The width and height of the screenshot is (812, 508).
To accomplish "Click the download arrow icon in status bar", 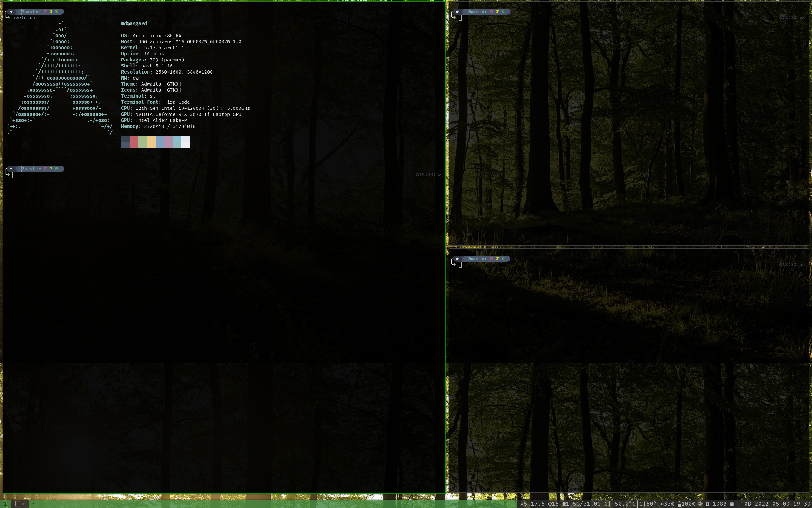I will click(x=707, y=504).
